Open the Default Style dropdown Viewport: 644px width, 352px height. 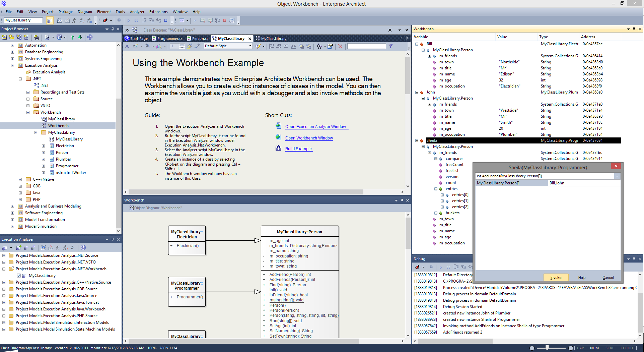tap(250, 46)
